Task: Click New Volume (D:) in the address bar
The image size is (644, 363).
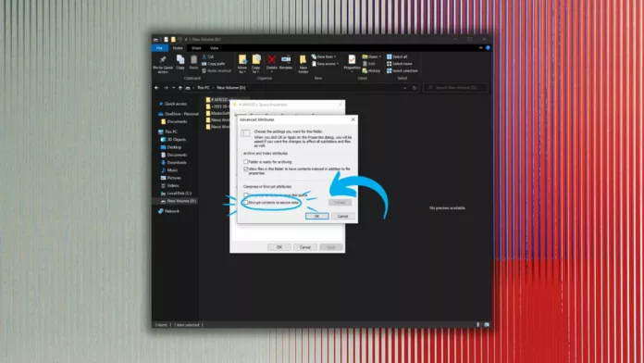Action: (x=231, y=88)
